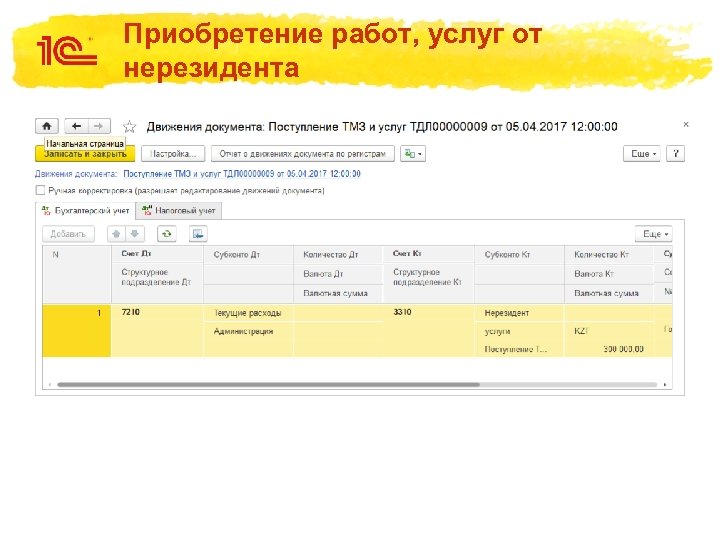720x540 pixels.
Task: Click the Субконто Кт column header
Action: click(x=519, y=255)
